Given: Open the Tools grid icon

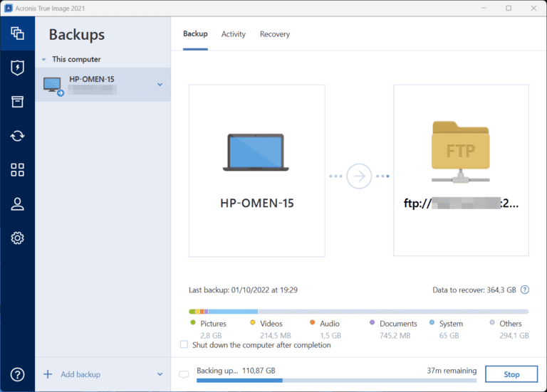Looking at the screenshot, I should point(17,170).
